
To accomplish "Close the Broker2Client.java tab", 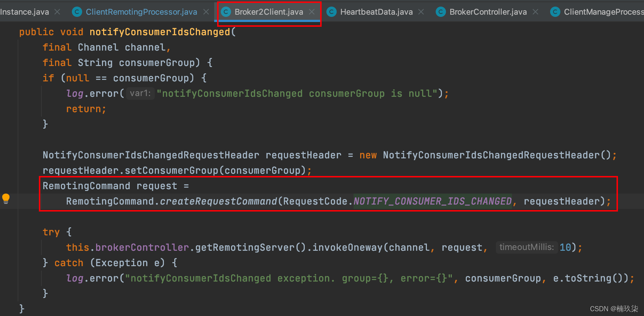I will 312,12.
